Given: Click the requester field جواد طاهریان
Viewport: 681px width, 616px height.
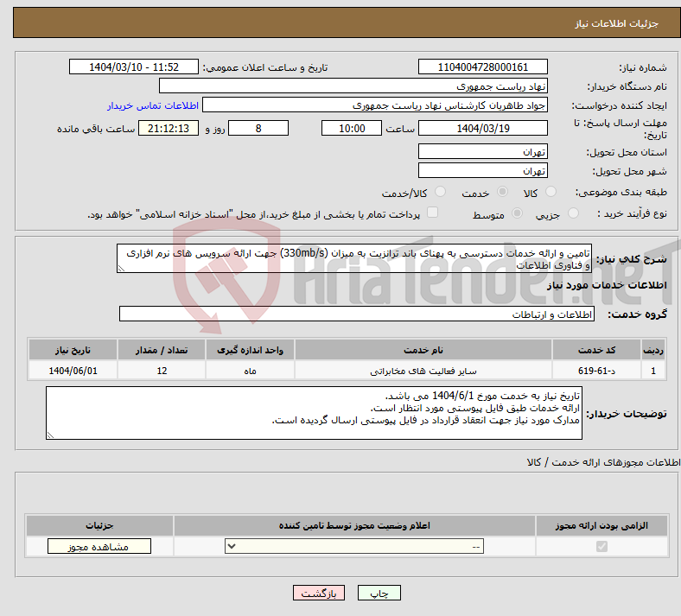Looking at the screenshot, I should click(x=375, y=105).
